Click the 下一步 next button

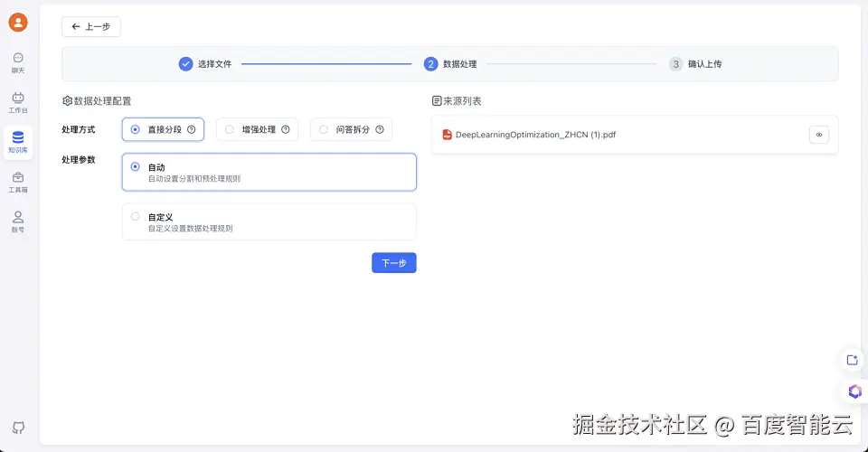click(393, 263)
